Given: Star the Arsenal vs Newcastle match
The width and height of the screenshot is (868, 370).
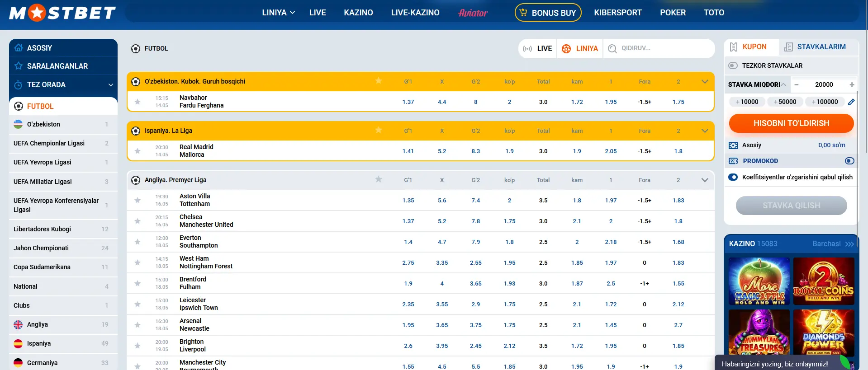Looking at the screenshot, I should tap(138, 325).
